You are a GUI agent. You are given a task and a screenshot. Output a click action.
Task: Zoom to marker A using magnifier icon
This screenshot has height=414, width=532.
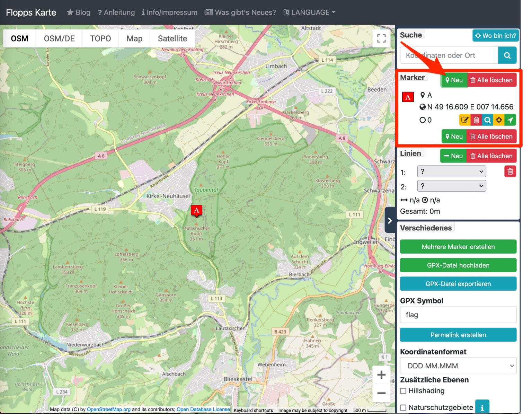click(x=488, y=120)
